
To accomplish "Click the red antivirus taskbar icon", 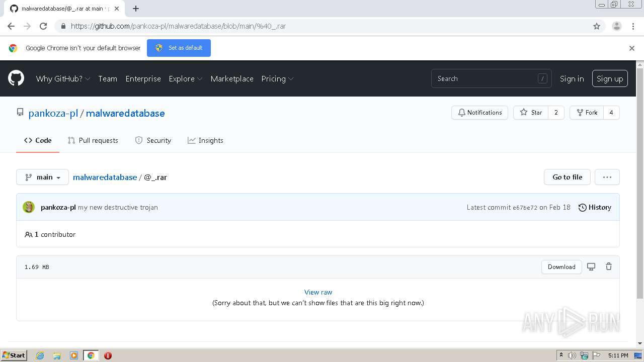I will coord(108,355).
